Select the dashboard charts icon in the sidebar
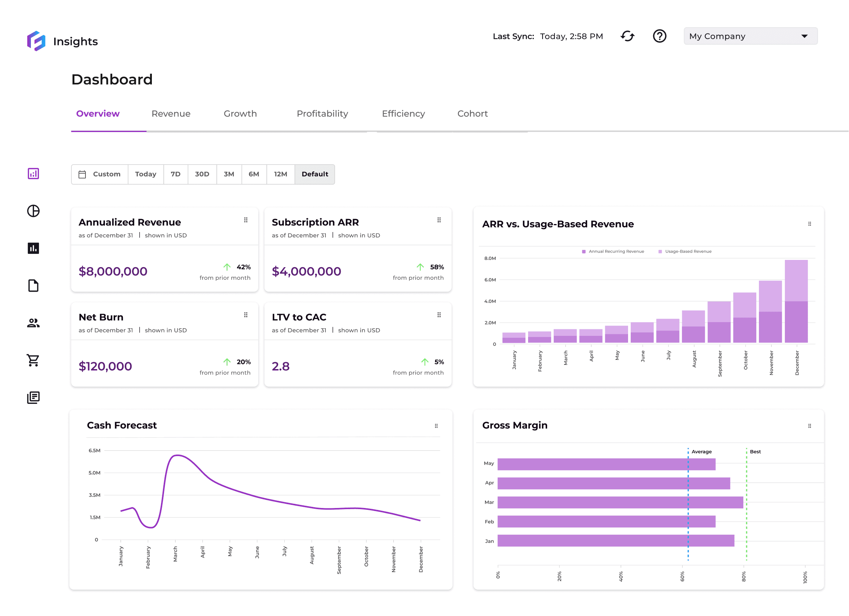Screen dimensions: 849x616 point(34,174)
